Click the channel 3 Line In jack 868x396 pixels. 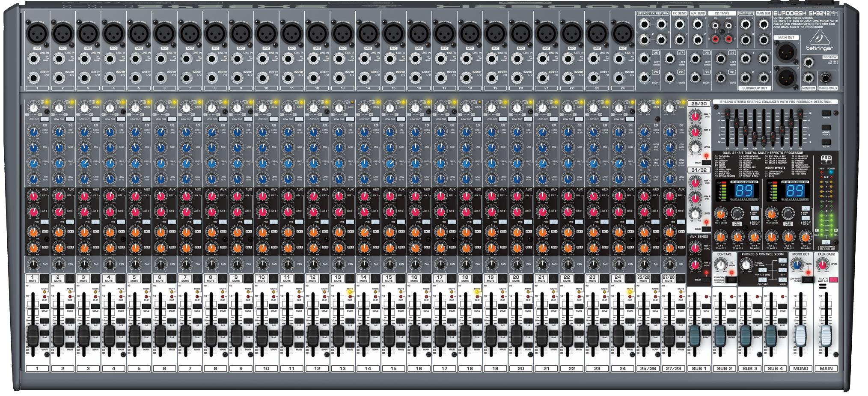(84, 59)
